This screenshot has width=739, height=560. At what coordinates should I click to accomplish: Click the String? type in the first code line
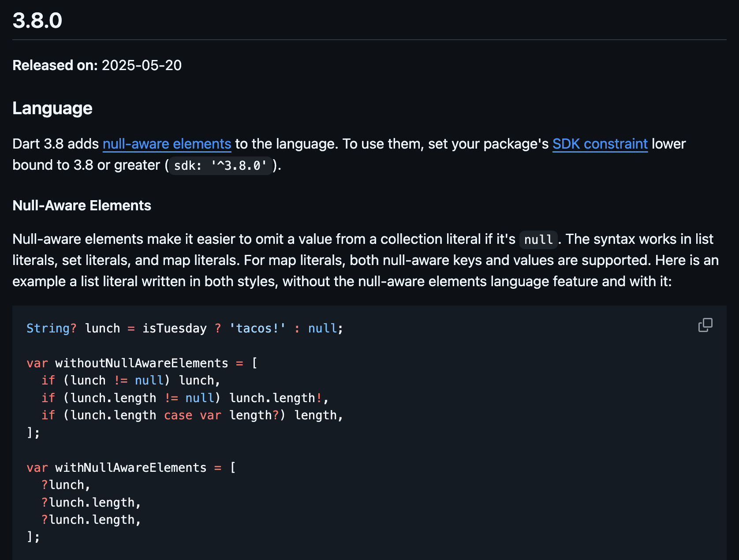[x=52, y=329]
